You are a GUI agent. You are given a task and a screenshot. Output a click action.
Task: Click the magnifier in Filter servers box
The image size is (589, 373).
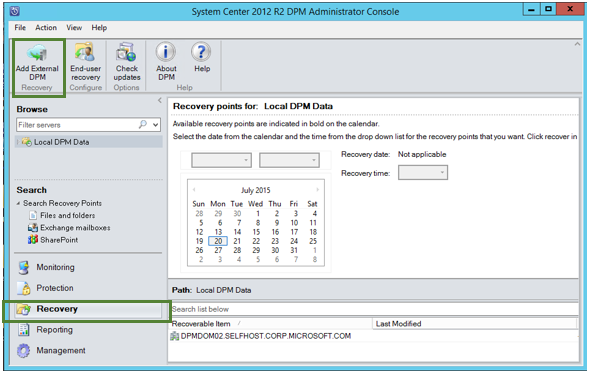click(x=143, y=124)
